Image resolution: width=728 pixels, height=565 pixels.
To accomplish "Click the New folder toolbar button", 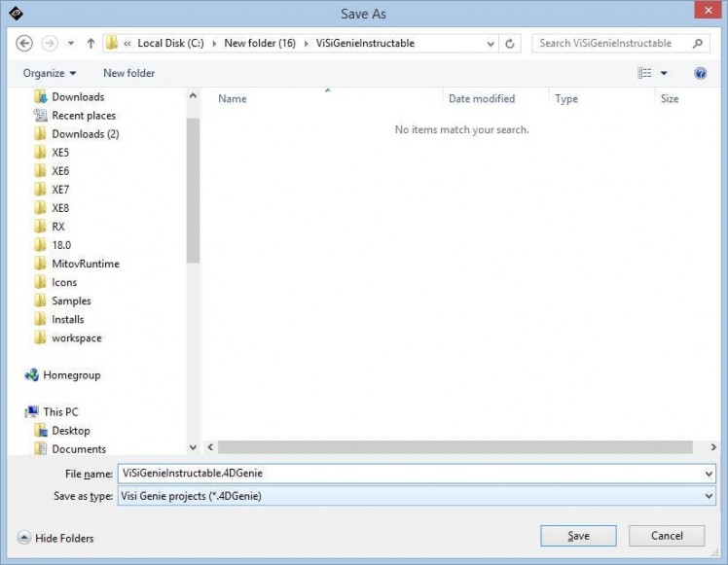I will coord(128,73).
